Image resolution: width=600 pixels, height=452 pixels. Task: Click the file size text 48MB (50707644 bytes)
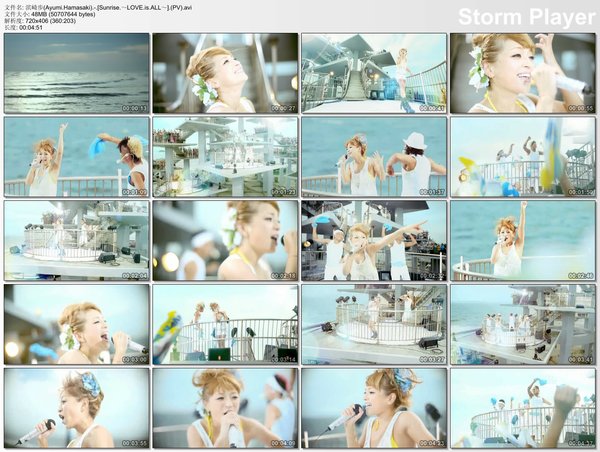coord(63,14)
